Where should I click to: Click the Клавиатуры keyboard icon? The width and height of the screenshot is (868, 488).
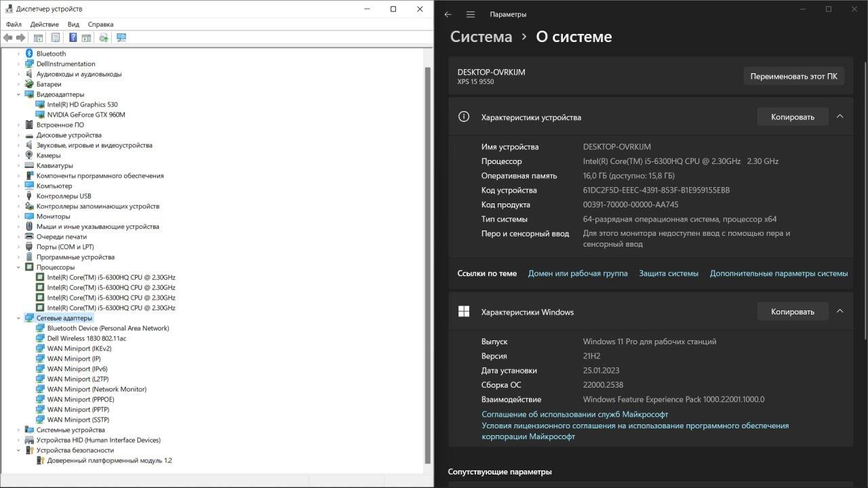[29, 165]
